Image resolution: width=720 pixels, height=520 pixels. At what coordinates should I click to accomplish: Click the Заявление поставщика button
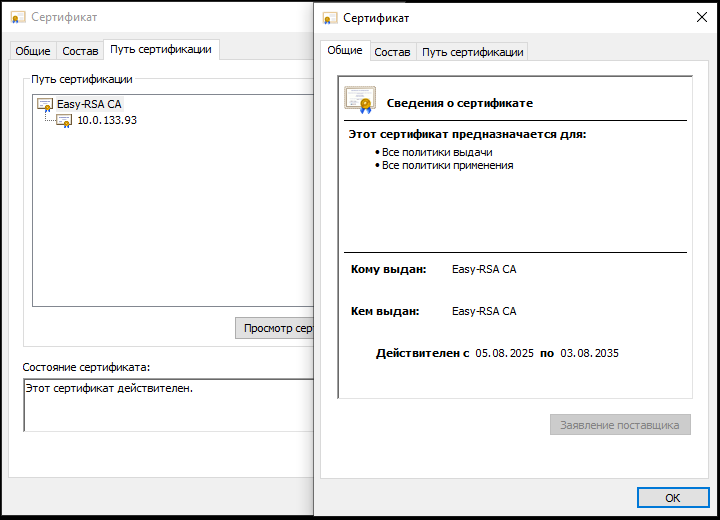pos(620,425)
